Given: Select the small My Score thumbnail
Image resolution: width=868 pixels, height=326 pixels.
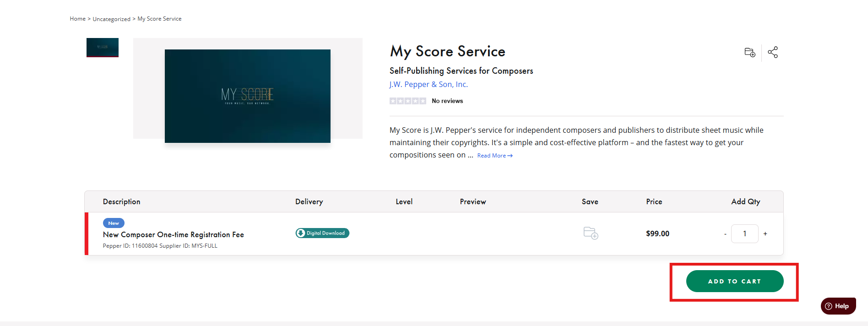Looking at the screenshot, I should pyautogui.click(x=103, y=48).
